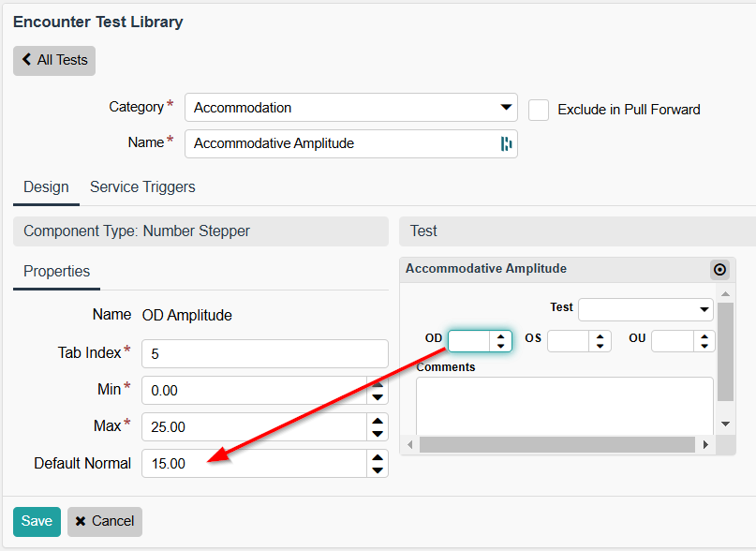The image size is (756, 551).
Task: Click the target icon in Accommodative Amplitude header
Action: coord(719,269)
